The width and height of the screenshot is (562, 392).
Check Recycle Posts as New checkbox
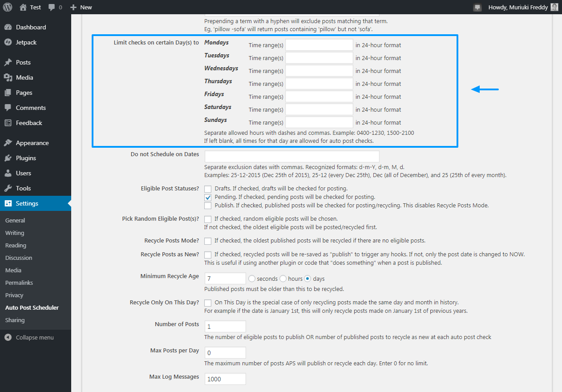[208, 255]
